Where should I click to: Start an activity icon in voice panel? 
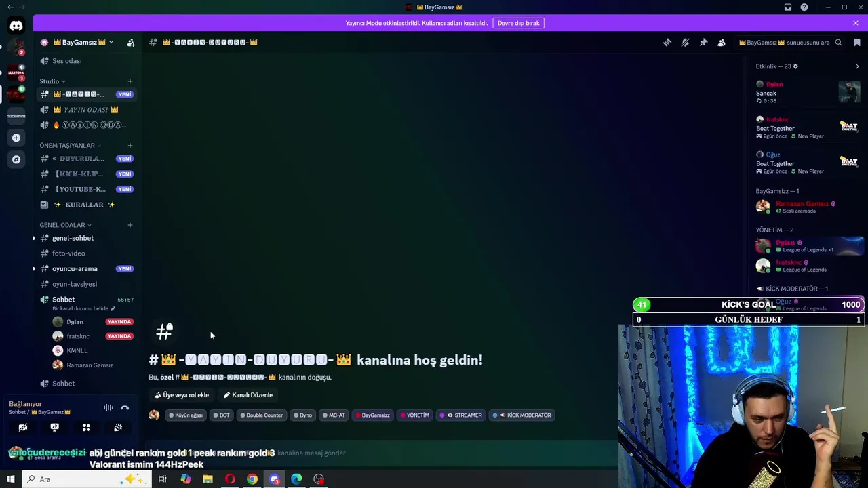tap(86, 428)
